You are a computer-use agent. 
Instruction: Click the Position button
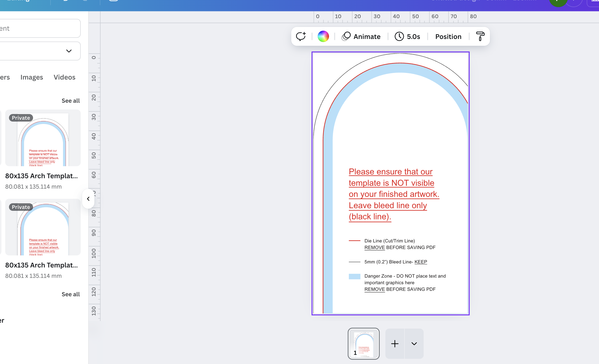(448, 37)
